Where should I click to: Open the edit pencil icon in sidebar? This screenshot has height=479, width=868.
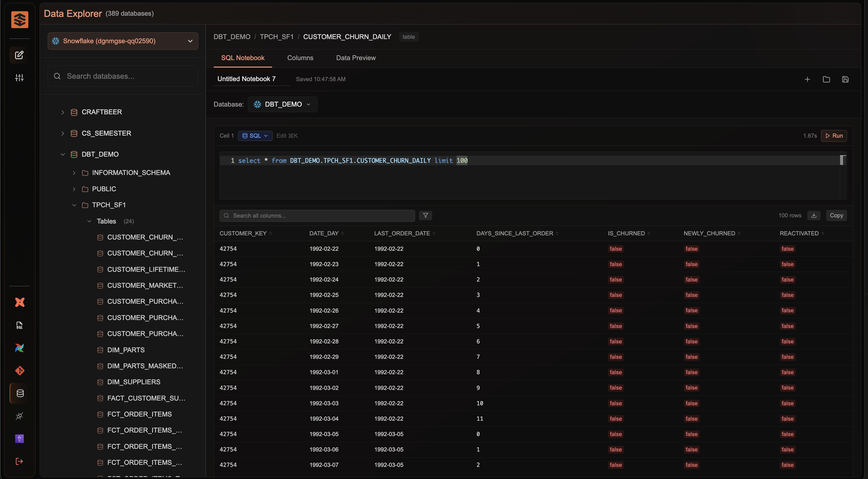click(x=20, y=55)
